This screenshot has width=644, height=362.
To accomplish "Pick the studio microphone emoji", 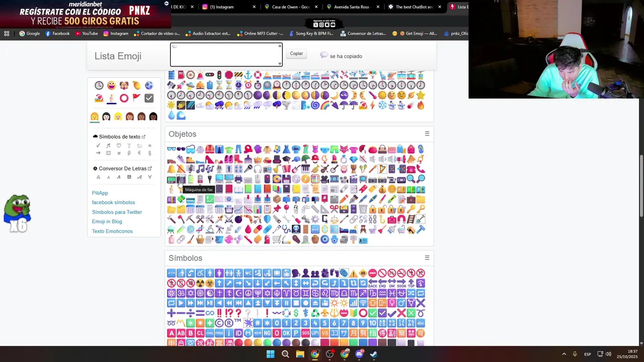I will click(219, 169).
